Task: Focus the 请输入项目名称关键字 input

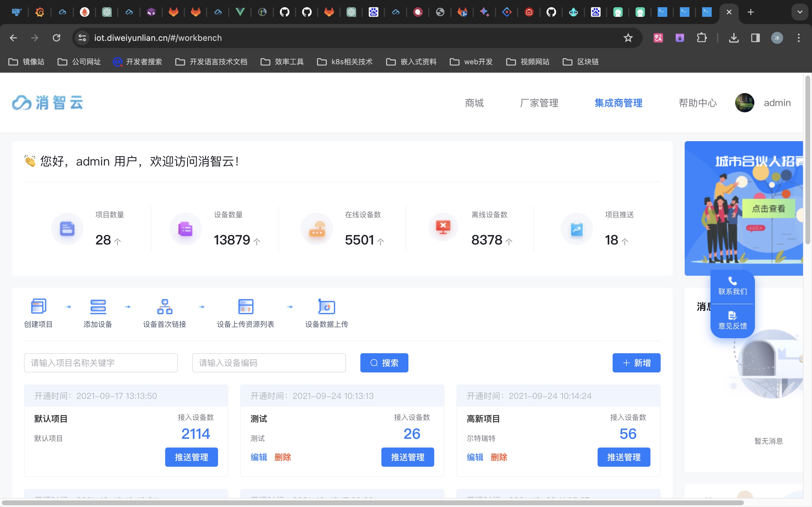Action: pos(101,363)
